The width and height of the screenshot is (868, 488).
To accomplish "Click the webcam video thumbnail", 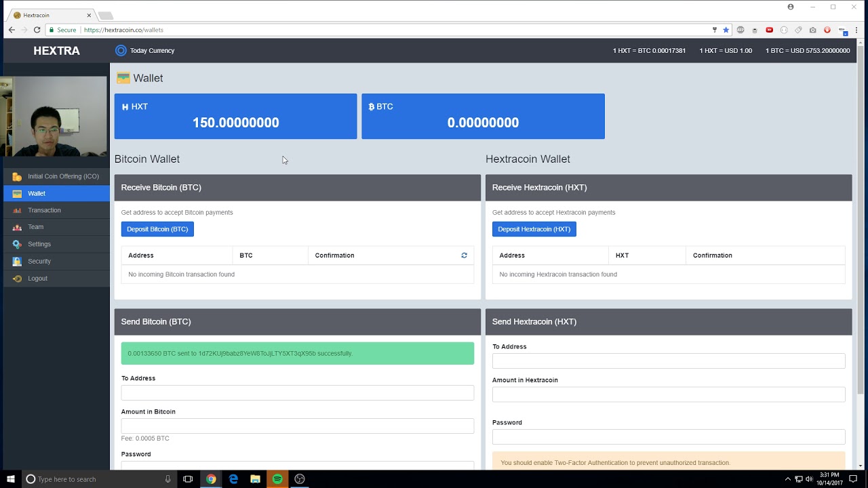I will [54, 117].
